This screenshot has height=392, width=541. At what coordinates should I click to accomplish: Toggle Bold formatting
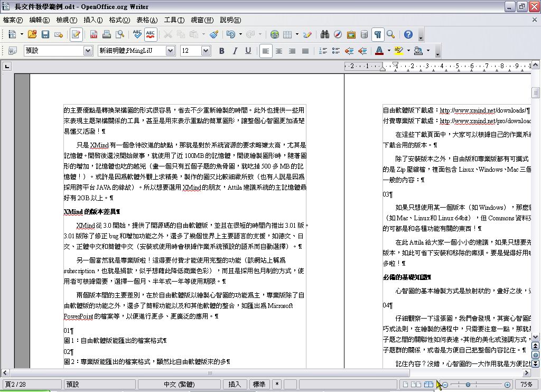point(222,51)
